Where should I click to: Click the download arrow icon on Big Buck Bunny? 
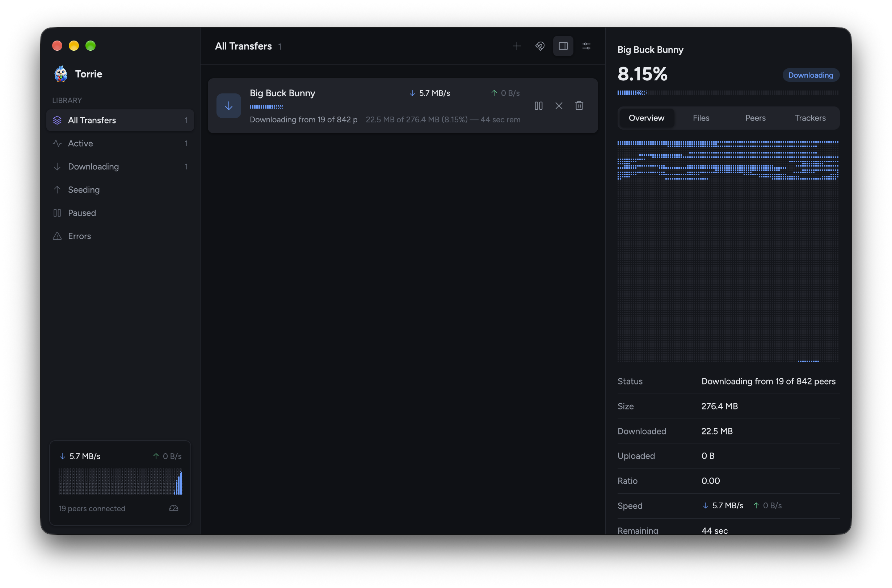tap(229, 106)
